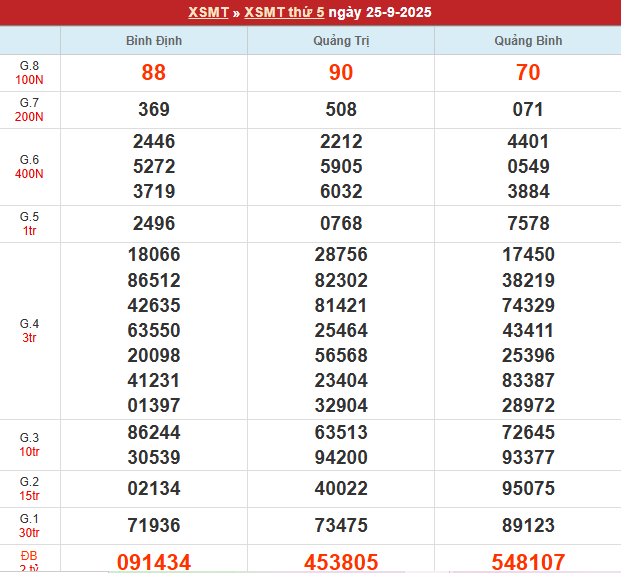Click the Bình Định column header
This screenshot has height=573, width=621.
tap(154, 41)
